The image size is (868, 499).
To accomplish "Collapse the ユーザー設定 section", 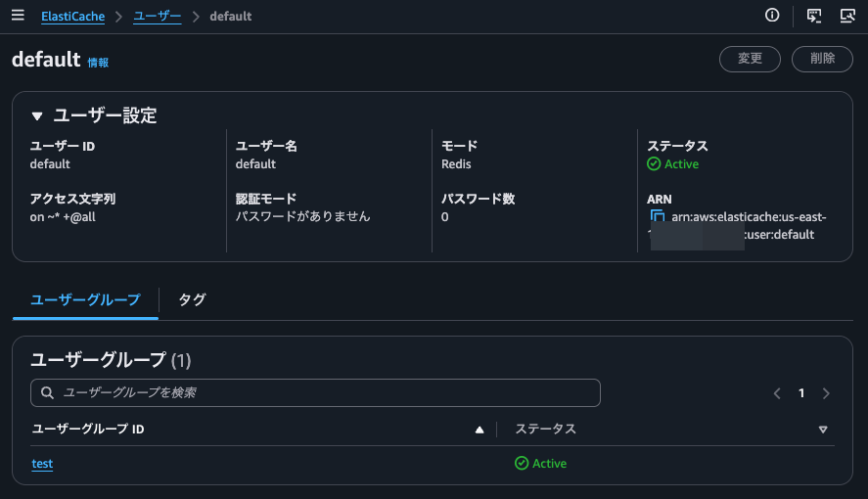I will coord(37,116).
